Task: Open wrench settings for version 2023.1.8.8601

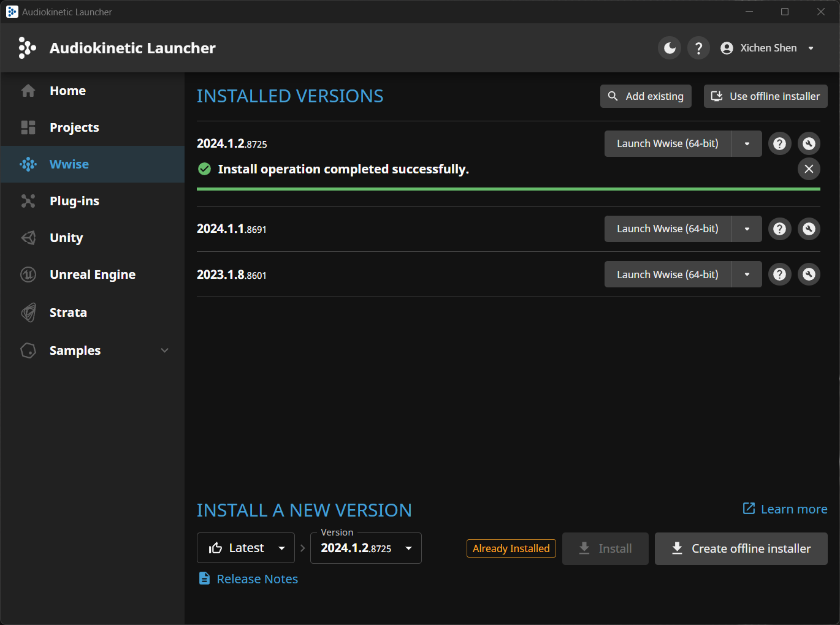Action: [x=809, y=275]
